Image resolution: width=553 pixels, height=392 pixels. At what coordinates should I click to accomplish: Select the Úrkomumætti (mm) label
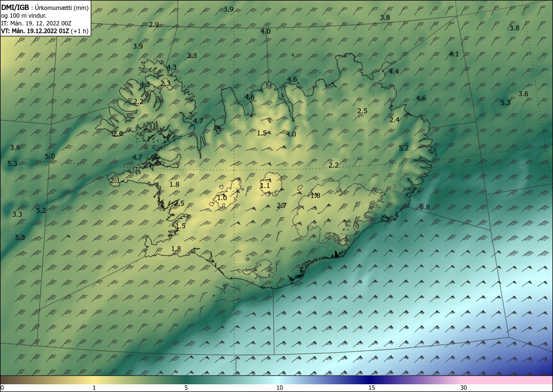(x=62, y=7)
